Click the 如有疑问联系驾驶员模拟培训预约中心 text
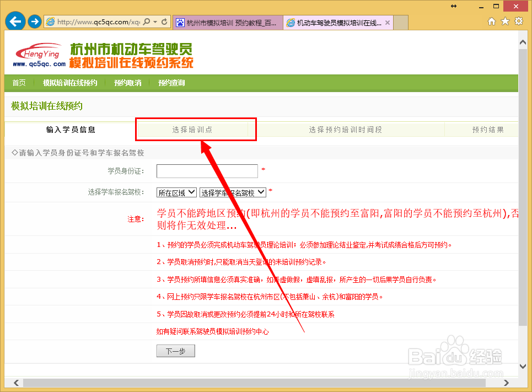Screen dimensions: 532x392 pyautogui.click(x=213, y=331)
